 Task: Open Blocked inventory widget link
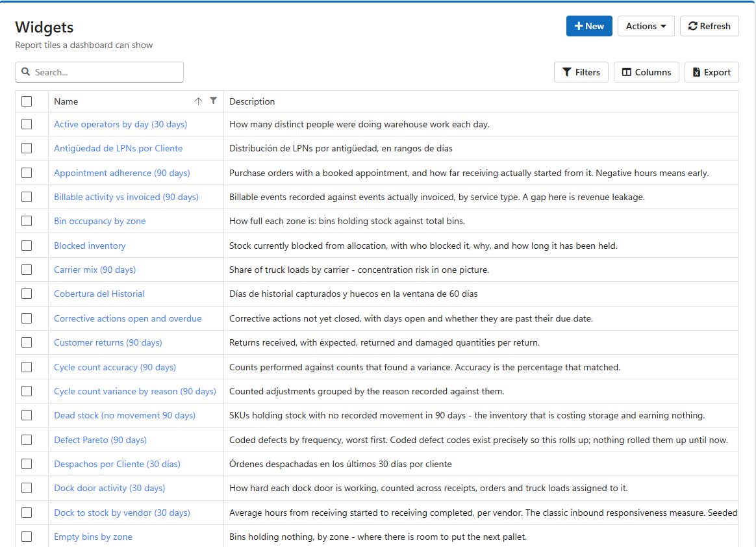(90, 246)
